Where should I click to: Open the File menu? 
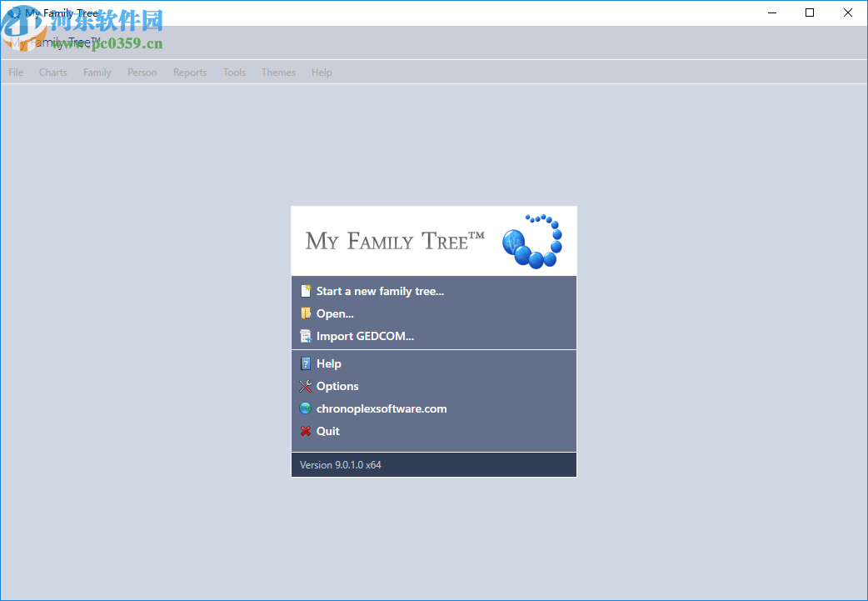16,73
